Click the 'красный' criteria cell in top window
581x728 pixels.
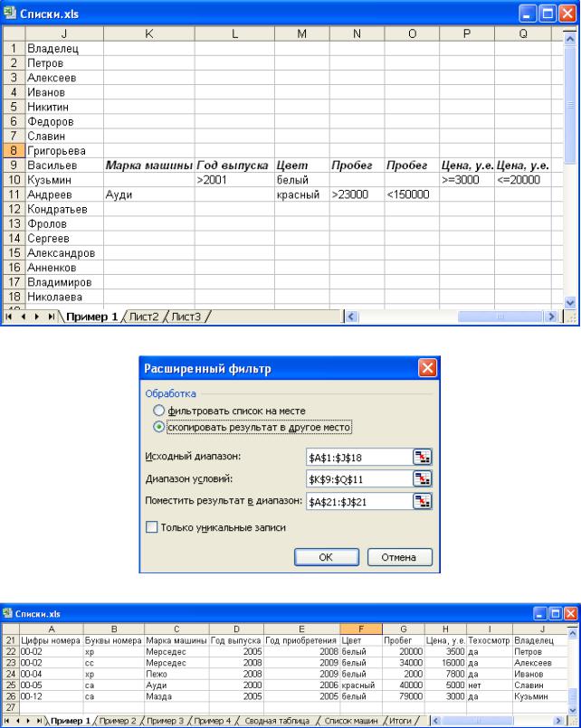302,194
